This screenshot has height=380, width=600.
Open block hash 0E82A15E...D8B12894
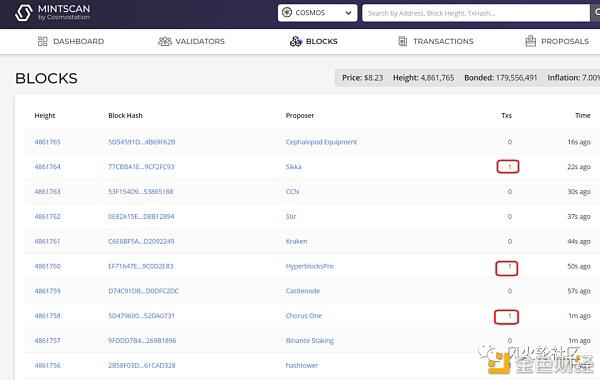click(141, 217)
